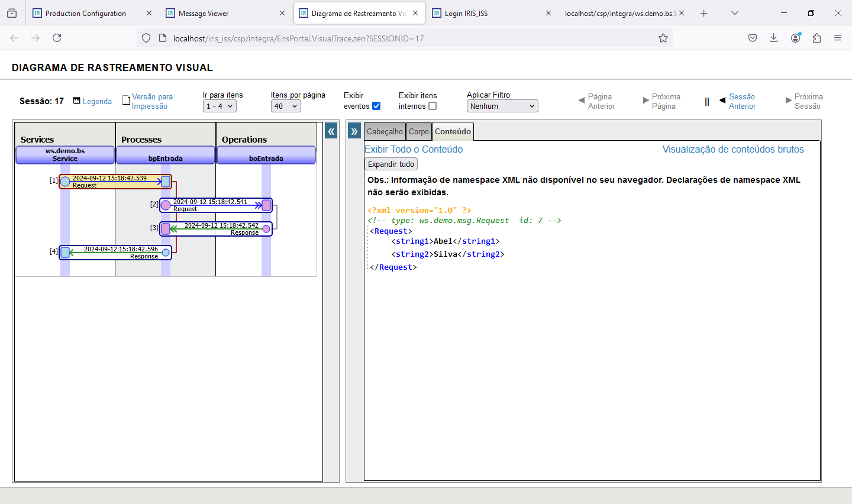Switch to the Corpo tab
Image resolution: width=852 pixels, height=504 pixels.
pos(419,132)
